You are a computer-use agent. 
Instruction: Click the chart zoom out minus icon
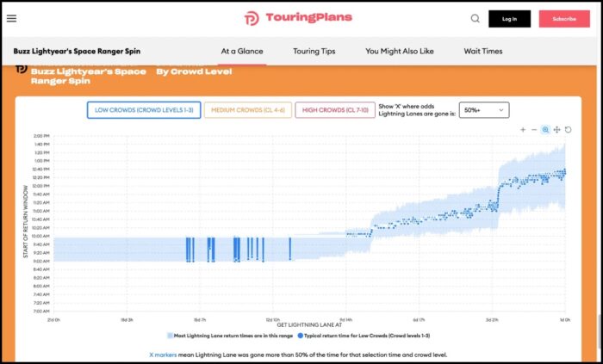(x=534, y=130)
